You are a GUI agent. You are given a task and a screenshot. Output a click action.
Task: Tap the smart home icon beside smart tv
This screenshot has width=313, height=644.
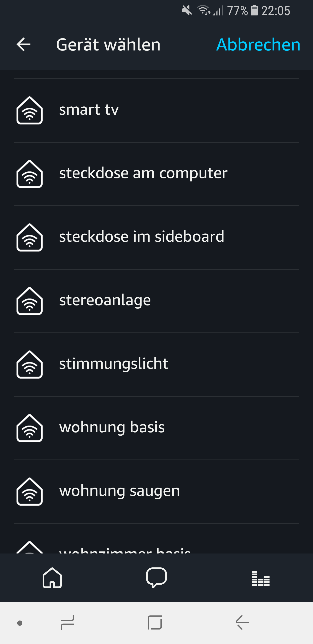[x=30, y=110]
